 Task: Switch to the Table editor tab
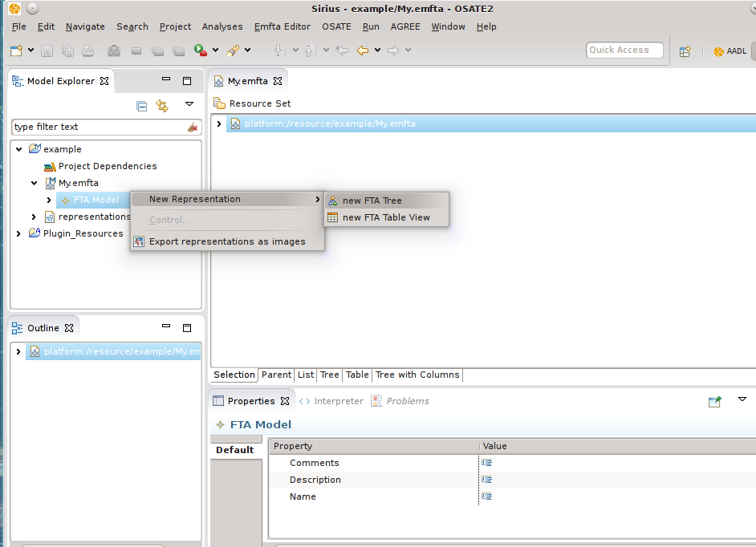point(357,375)
